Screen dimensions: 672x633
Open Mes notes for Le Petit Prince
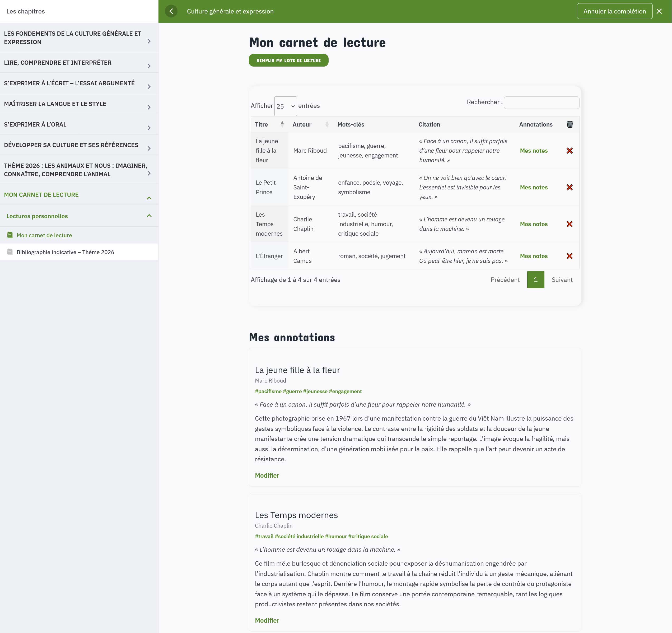point(533,187)
